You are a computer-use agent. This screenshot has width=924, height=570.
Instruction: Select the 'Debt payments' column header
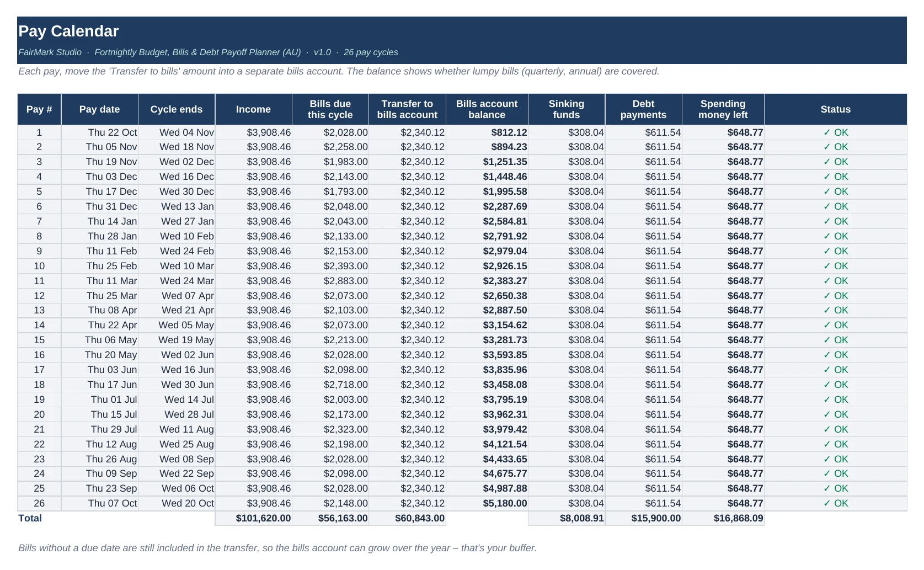click(x=643, y=109)
